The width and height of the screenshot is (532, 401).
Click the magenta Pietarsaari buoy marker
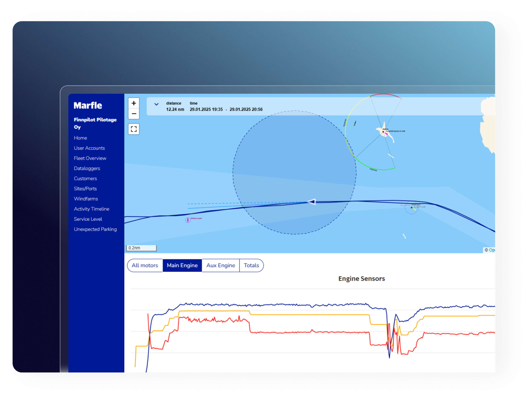(x=188, y=220)
